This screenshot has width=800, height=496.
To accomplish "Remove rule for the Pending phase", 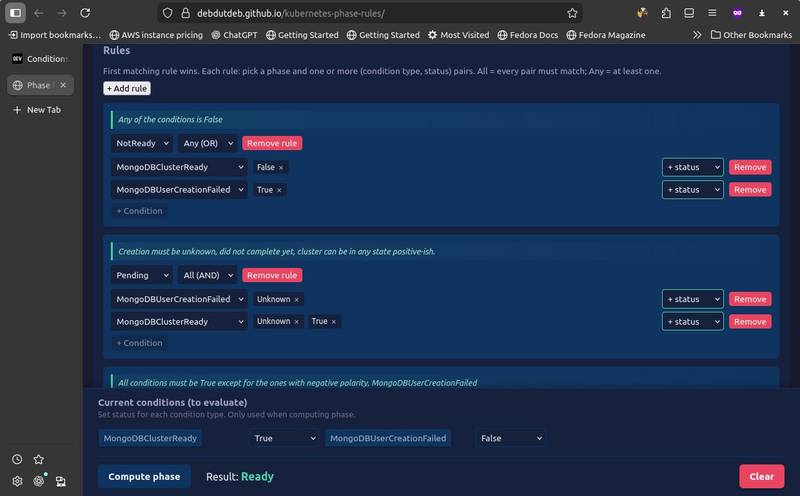I will [272, 276].
